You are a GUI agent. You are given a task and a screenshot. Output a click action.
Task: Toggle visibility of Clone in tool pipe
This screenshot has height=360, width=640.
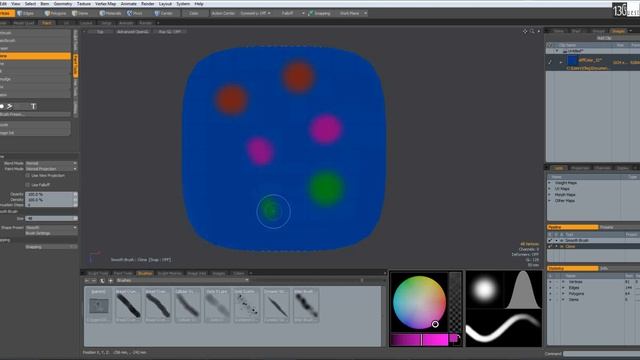tap(550, 247)
